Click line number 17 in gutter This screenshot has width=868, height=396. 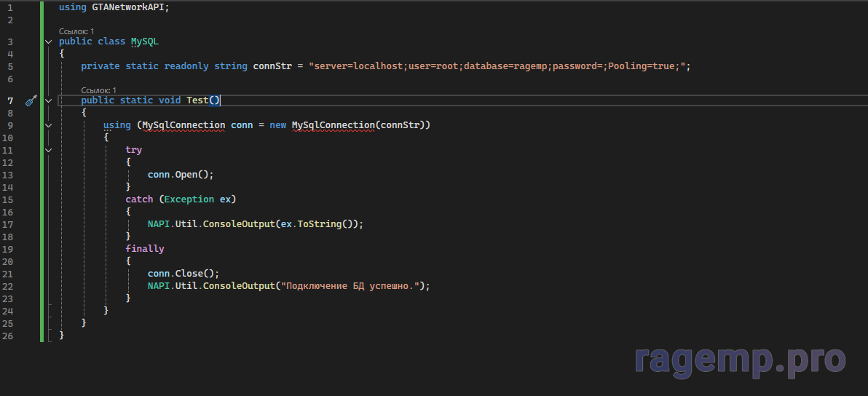click(x=8, y=224)
